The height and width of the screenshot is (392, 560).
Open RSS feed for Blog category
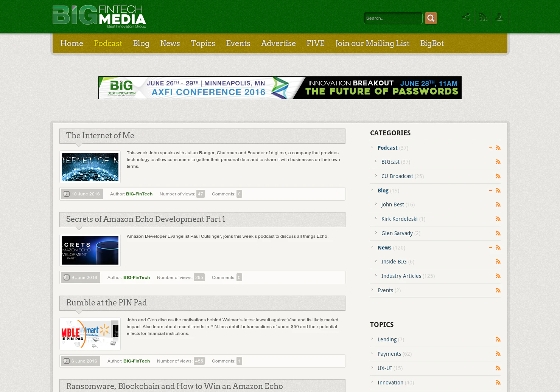(498, 191)
